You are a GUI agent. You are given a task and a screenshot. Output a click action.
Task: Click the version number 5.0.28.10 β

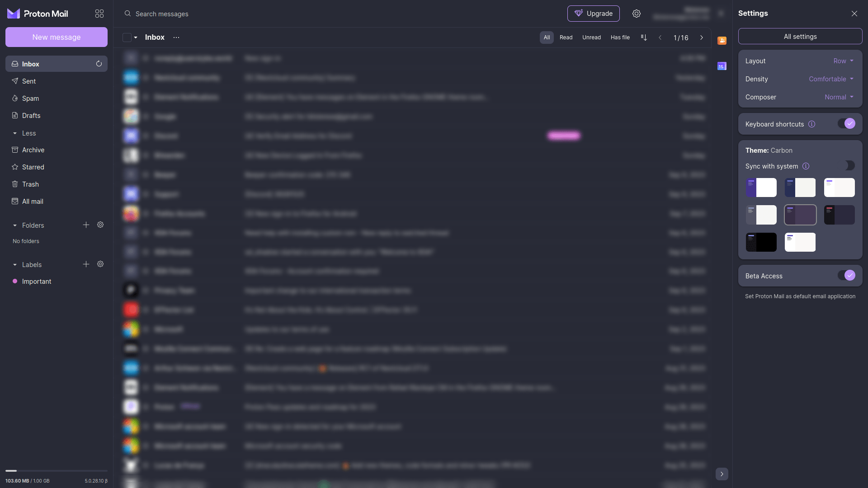coord(96,481)
